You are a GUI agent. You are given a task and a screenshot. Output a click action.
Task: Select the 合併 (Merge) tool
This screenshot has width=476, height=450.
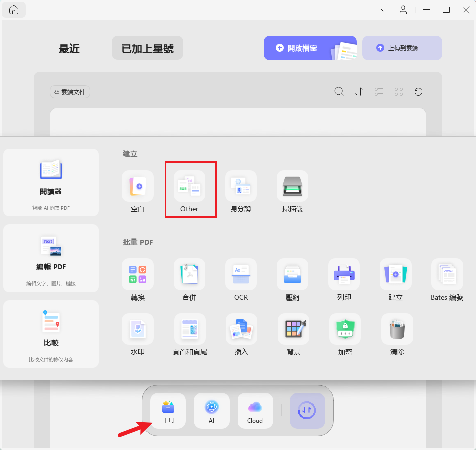tap(189, 280)
